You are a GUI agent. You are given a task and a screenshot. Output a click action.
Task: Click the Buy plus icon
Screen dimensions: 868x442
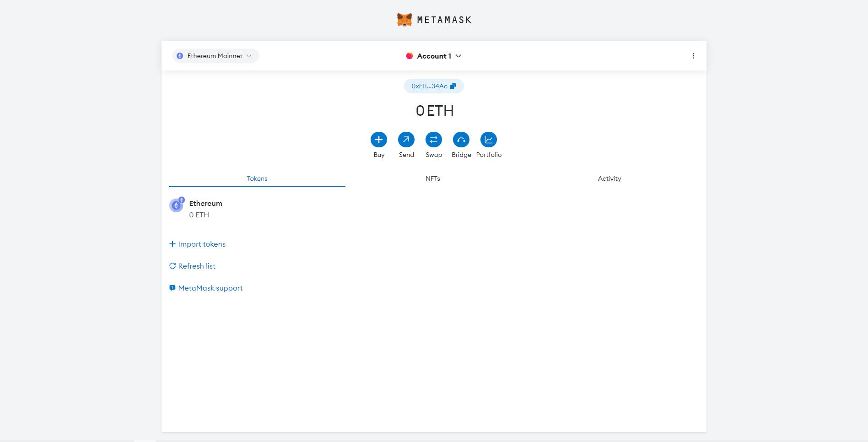(x=379, y=140)
